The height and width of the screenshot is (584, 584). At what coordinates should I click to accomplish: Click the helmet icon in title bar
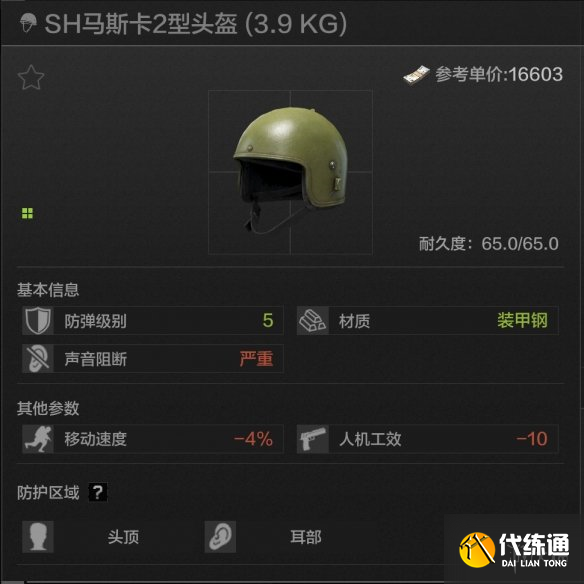[28, 23]
